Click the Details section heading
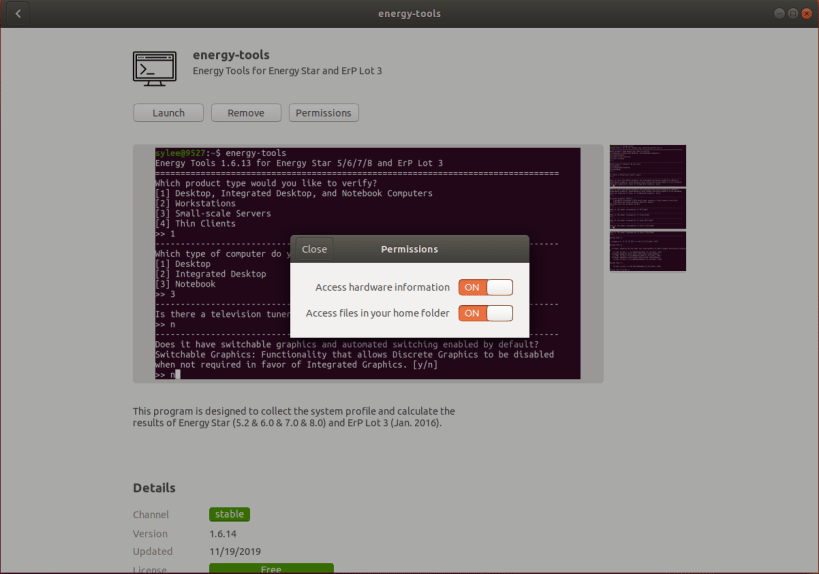Viewport: 819px width, 574px height. [154, 488]
